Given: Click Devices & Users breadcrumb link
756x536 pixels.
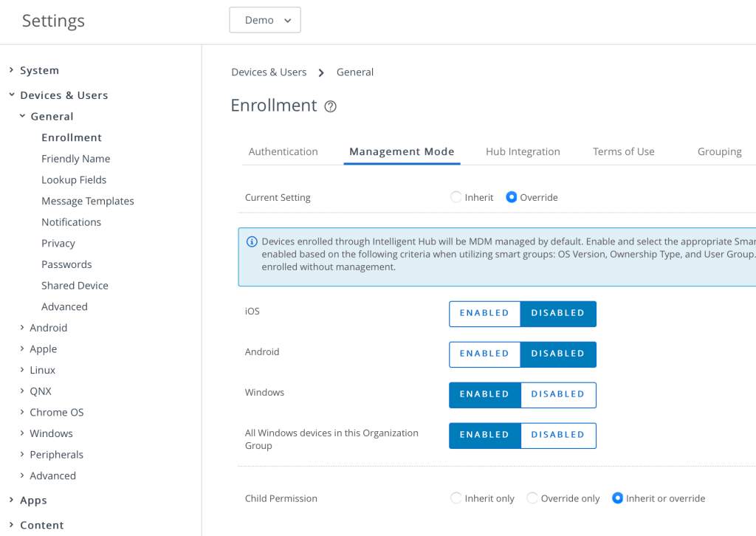Looking at the screenshot, I should point(269,72).
